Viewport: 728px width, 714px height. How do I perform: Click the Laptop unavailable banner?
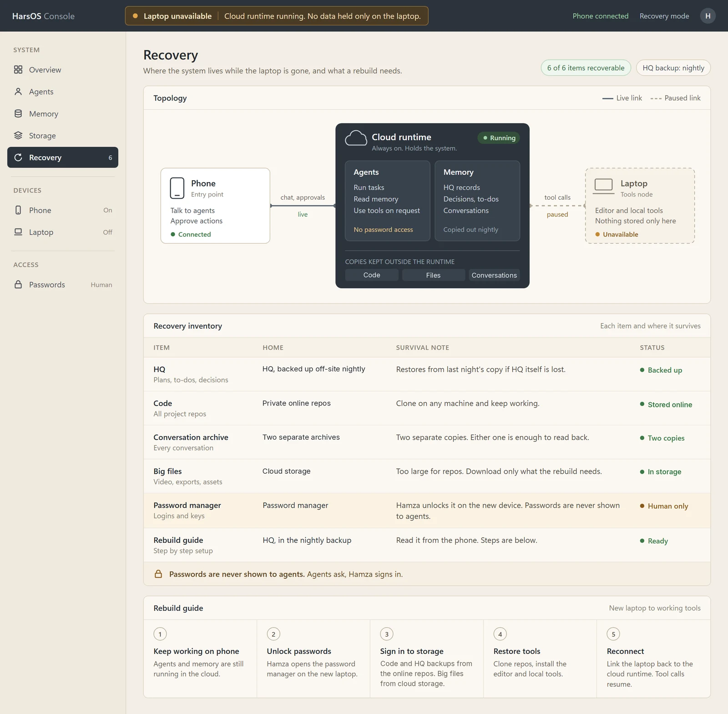coord(277,16)
